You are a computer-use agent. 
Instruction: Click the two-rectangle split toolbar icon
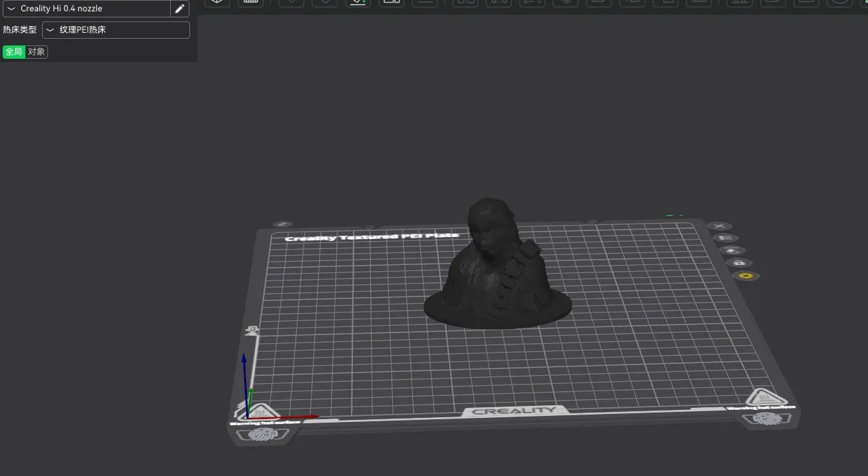click(391, 2)
